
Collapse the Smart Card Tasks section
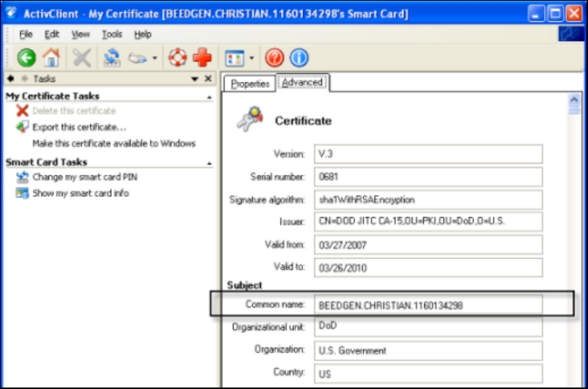[210, 164]
